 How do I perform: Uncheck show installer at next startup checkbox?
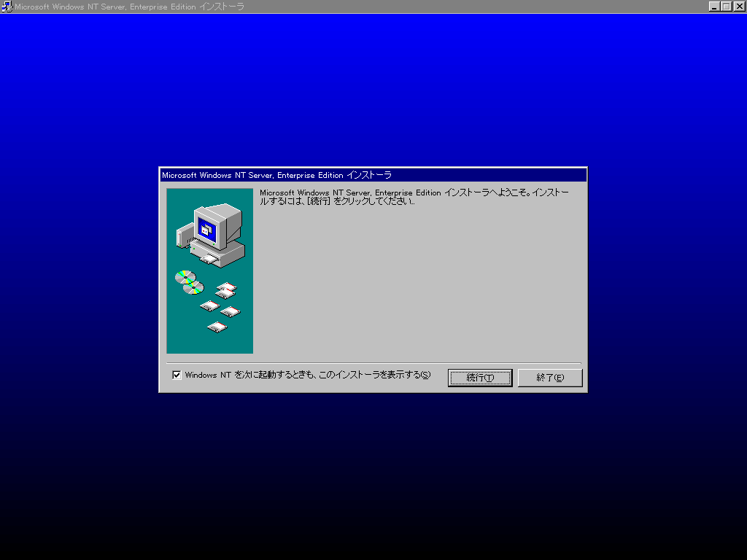[x=177, y=376]
